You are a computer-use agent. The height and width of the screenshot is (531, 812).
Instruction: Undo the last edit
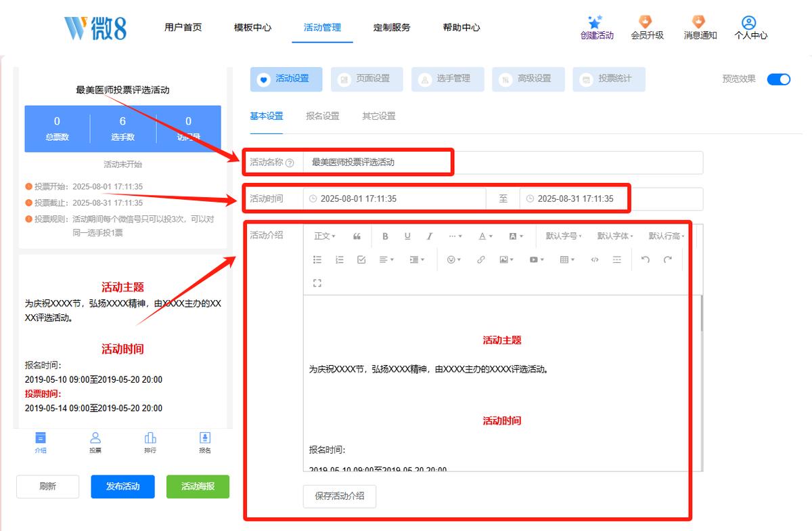646,259
